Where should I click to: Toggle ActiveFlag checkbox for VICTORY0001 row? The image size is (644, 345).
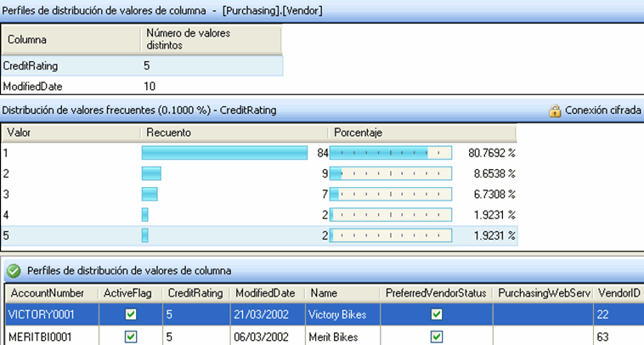point(131,314)
